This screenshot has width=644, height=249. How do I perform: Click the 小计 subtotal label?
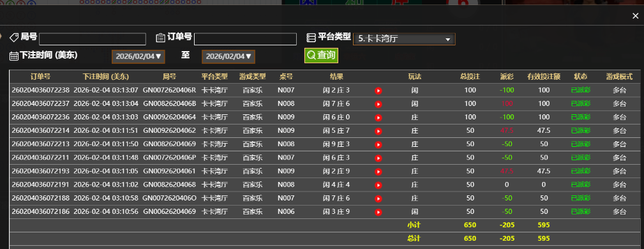pyautogui.click(x=414, y=225)
